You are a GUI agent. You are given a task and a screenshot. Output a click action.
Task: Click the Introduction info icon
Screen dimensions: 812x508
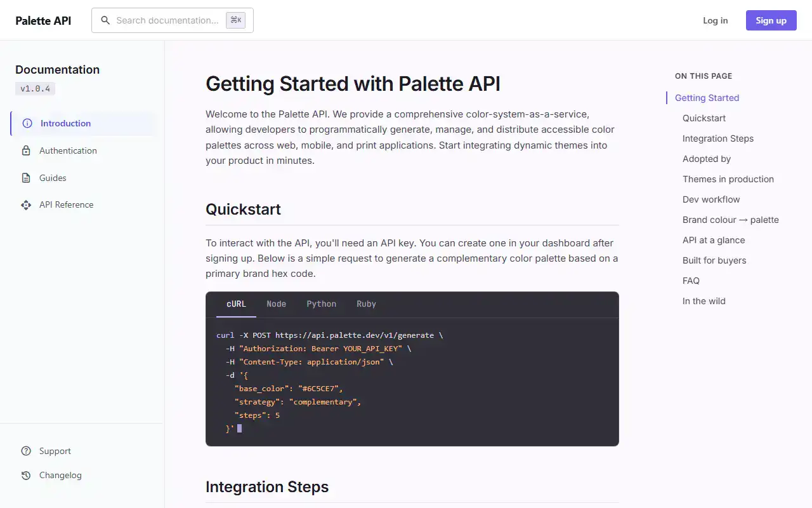[x=27, y=123]
